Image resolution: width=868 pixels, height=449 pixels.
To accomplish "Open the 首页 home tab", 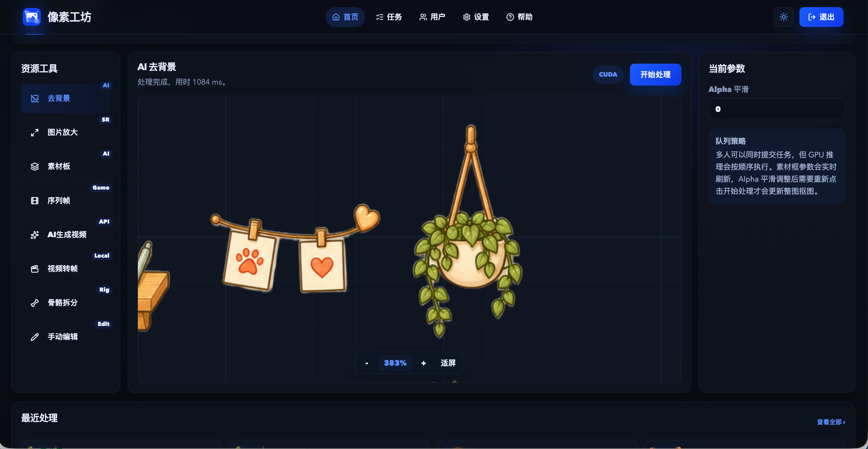I will [345, 17].
